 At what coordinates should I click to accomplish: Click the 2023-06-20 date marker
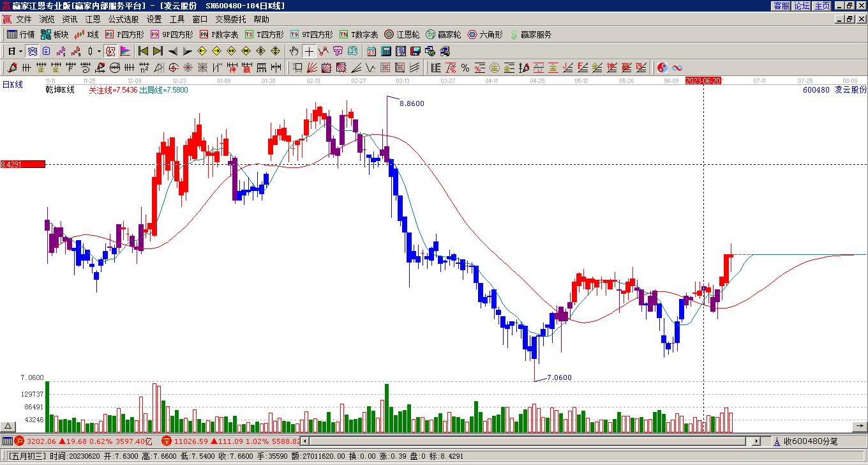[x=703, y=80]
